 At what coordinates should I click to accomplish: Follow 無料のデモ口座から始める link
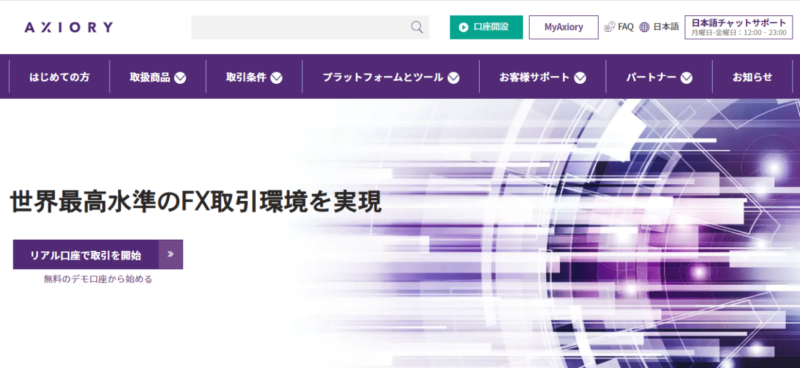tap(98, 279)
